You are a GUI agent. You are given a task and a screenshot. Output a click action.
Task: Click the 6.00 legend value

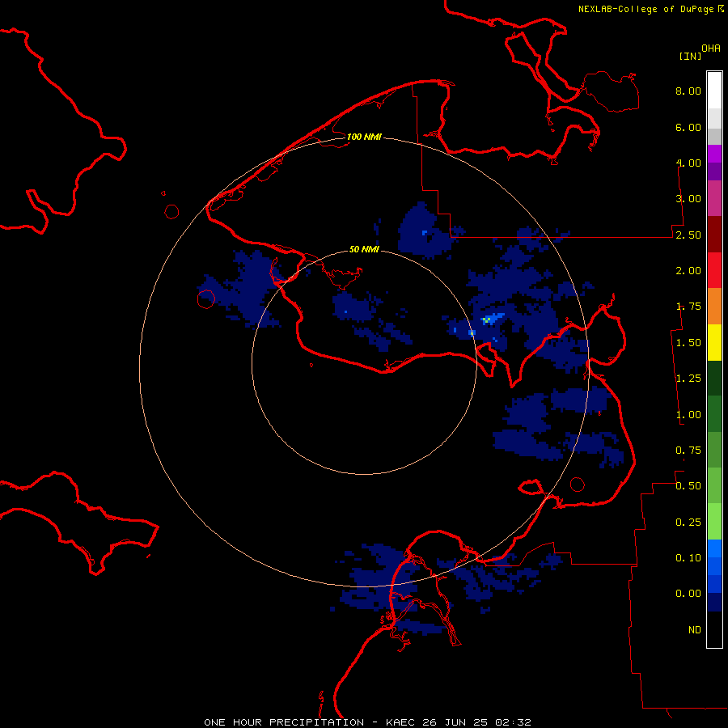[x=688, y=127]
